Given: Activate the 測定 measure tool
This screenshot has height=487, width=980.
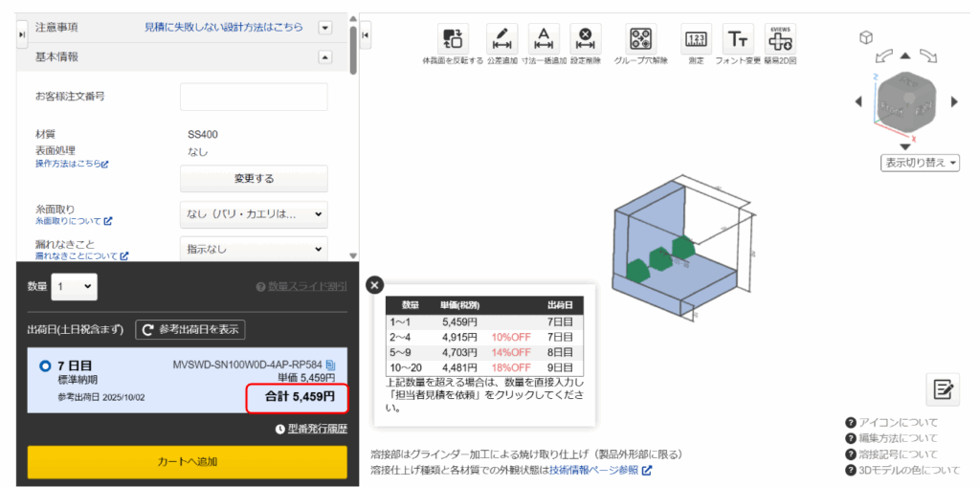Looking at the screenshot, I should point(696,39).
